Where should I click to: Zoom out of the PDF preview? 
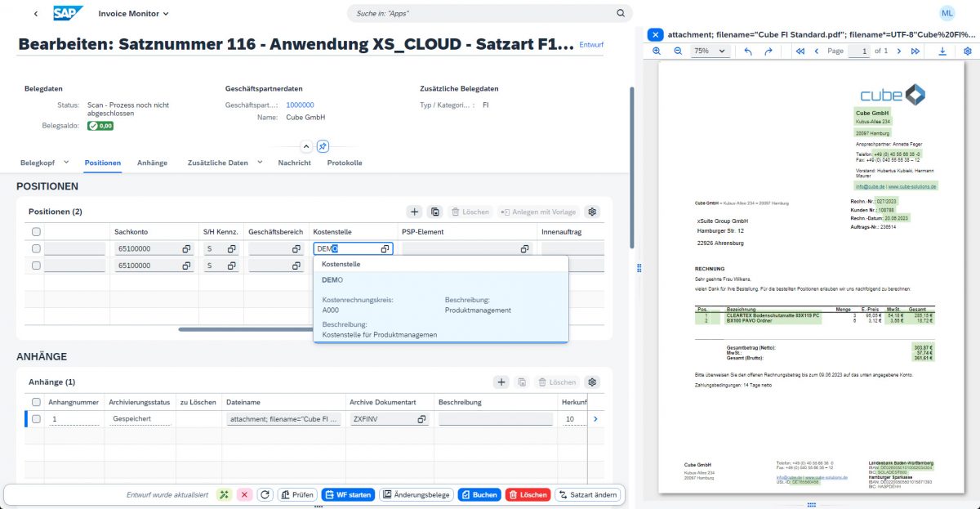(x=677, y=51)
